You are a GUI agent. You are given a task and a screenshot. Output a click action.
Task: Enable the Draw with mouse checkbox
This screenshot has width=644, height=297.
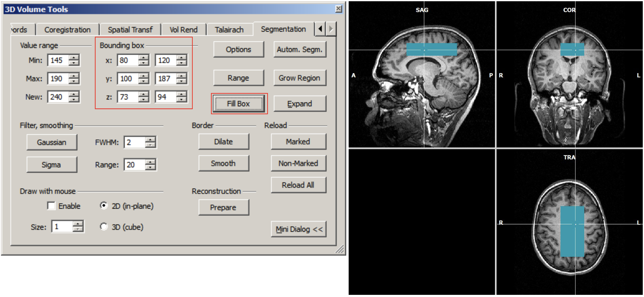51,206
